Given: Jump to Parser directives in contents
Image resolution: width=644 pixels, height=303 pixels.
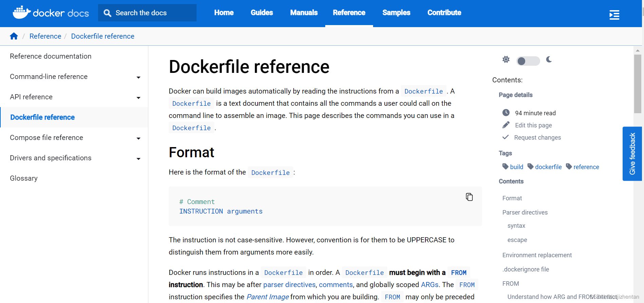Looking at the screenshot, I should tap(525, 213).
